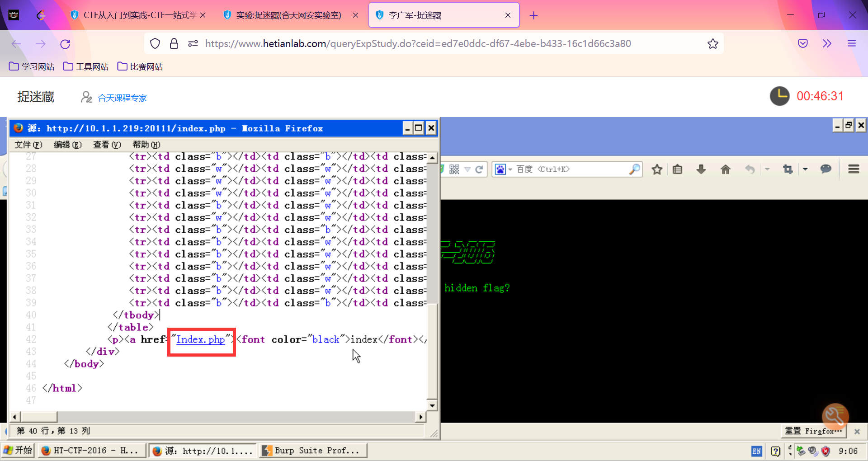Click the Burp Suite Prof taskbar button

point(313,451)
